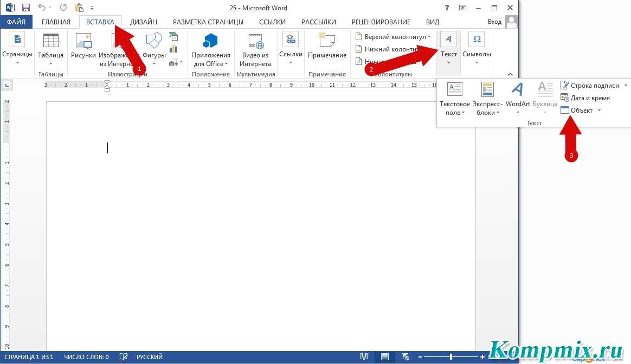The image size is (631, 364).
Task: Click the Рисунки pictures icon
Action: click(83, 46)
